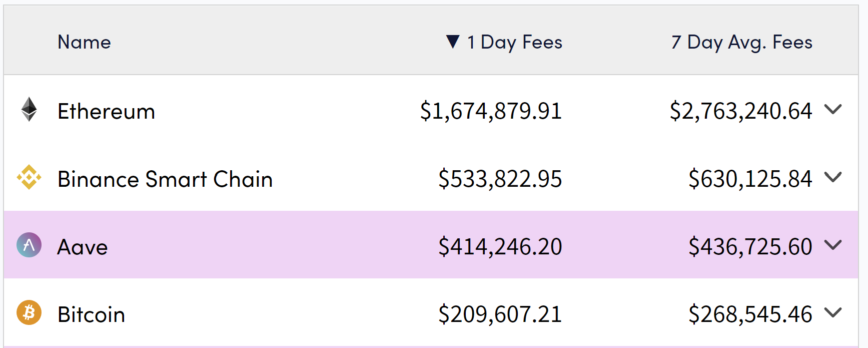Open the Binance Smart Chain name link

pyautogui.click(x=165, y=179)
